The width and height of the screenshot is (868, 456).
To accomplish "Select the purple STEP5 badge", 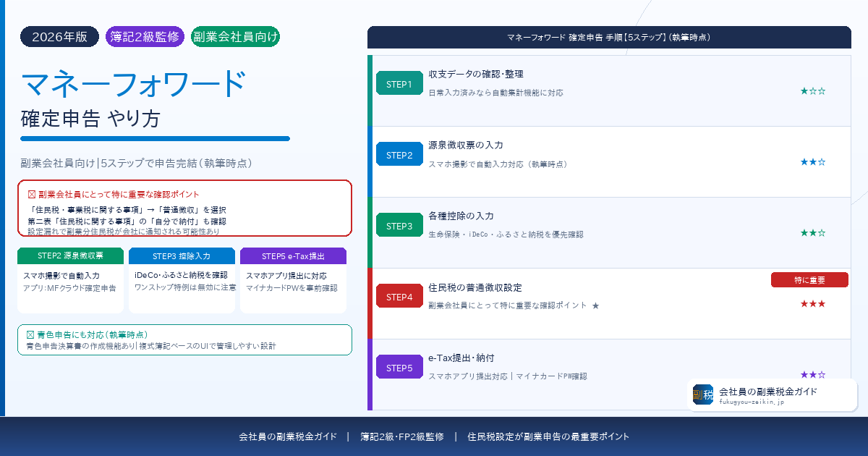I will point(399,367).
